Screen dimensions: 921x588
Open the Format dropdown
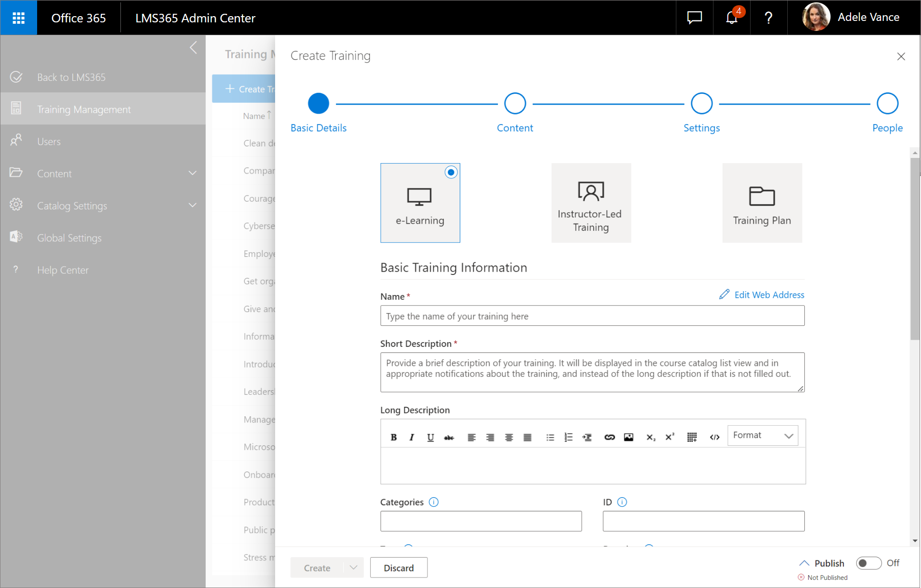point(763,435)
